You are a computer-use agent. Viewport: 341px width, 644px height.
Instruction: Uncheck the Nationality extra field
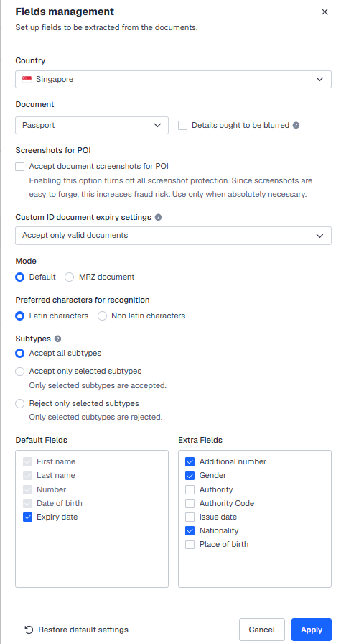(190, 530)
